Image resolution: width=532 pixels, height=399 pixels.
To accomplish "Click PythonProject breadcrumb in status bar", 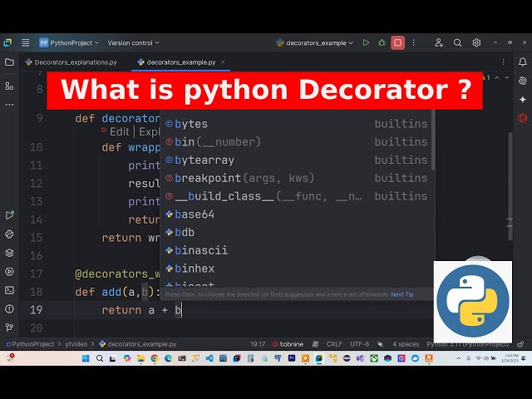I will [30, 344].
